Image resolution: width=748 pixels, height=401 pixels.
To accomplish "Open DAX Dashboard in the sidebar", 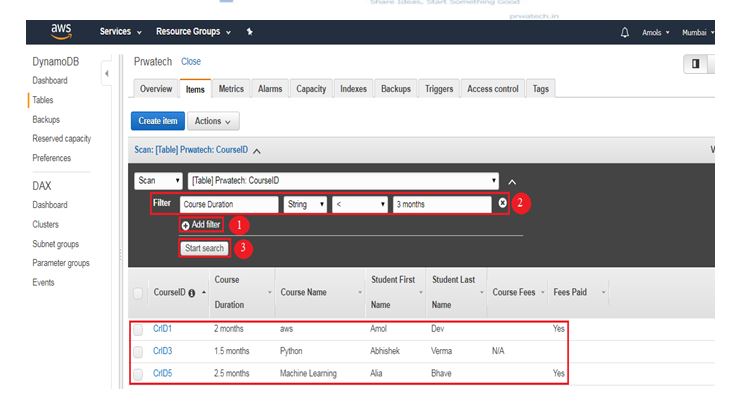I will pyautogui.click(x=50, y=205).
